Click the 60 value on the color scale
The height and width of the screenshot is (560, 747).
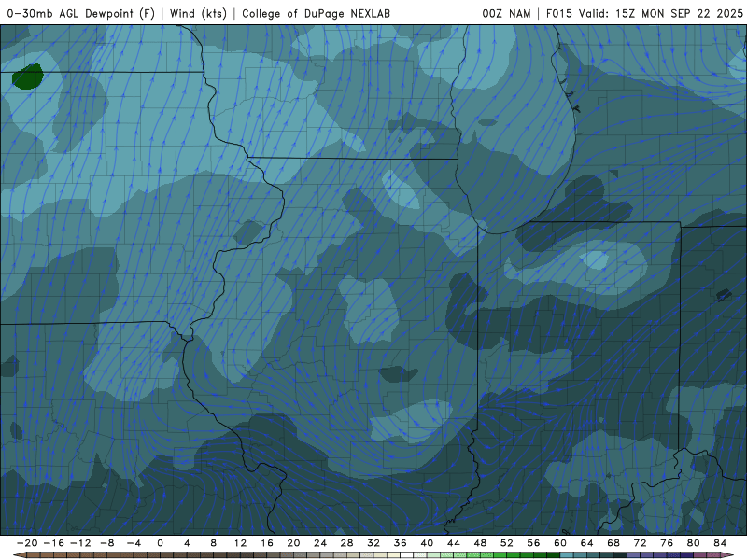pos(560,543)
